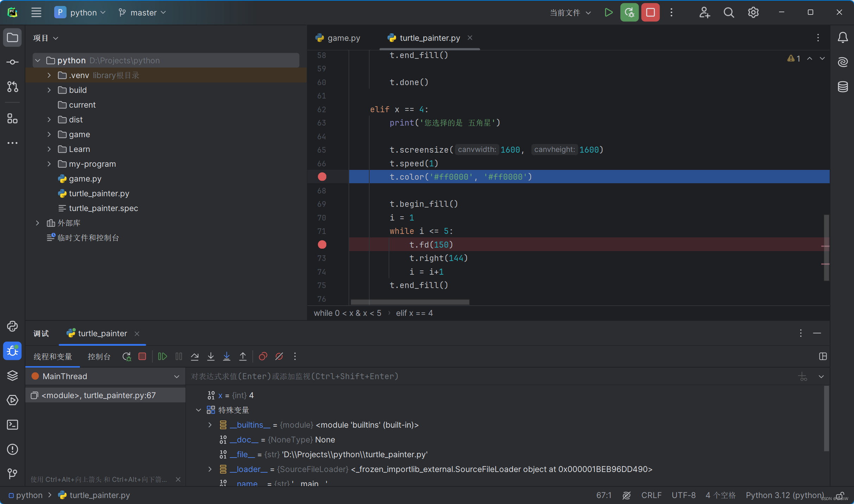Open the main hamburger menu
This screenshot has height=504, width=854.
(x=36, y=13)
